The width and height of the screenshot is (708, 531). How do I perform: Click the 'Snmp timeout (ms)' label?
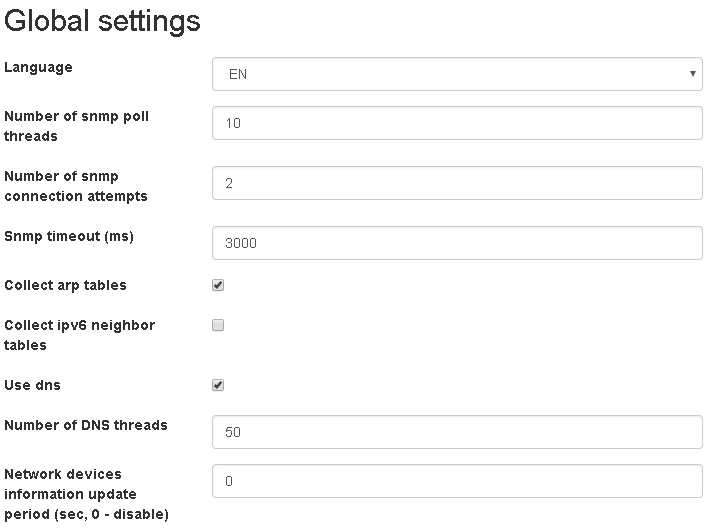click(x=69, y=236)
